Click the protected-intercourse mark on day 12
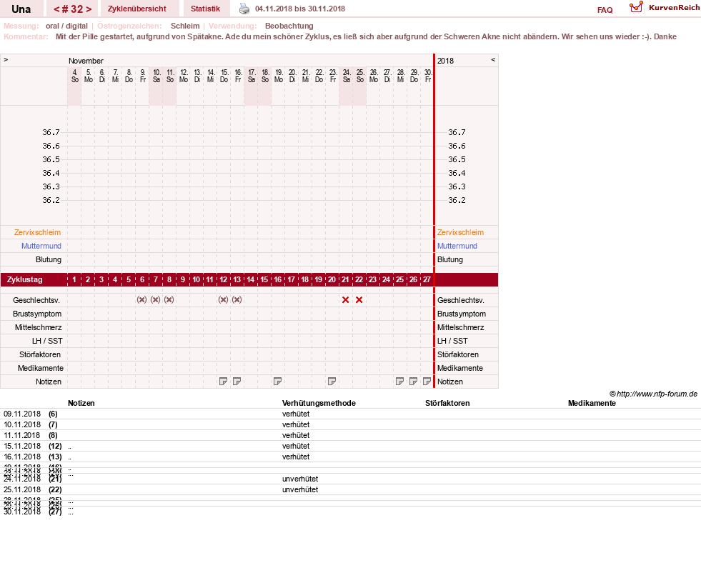Viewport: 701px width, 588px height. pos(224,300)
